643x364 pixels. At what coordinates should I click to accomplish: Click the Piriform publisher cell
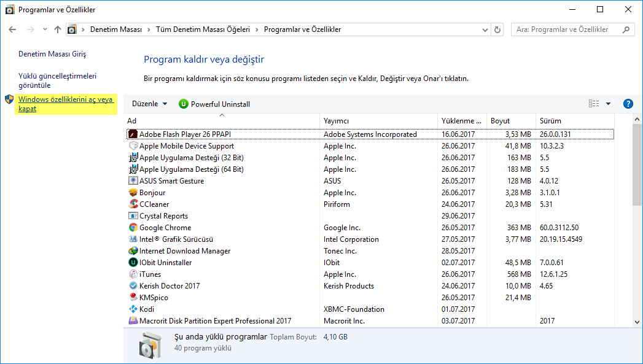(x=337, y=204)
